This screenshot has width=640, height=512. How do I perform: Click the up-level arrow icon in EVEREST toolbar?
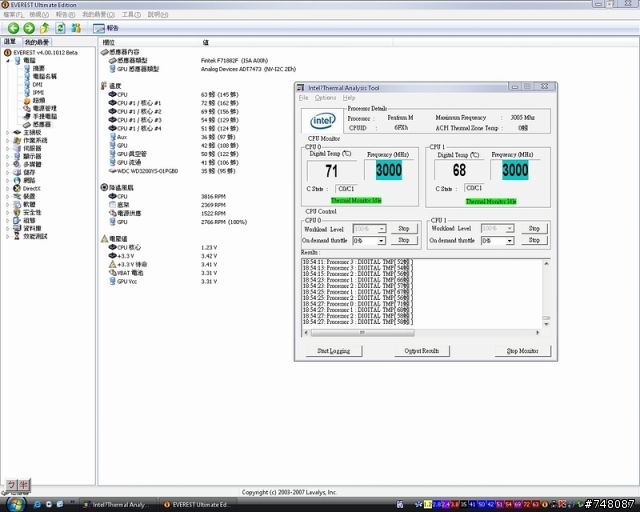45,28
